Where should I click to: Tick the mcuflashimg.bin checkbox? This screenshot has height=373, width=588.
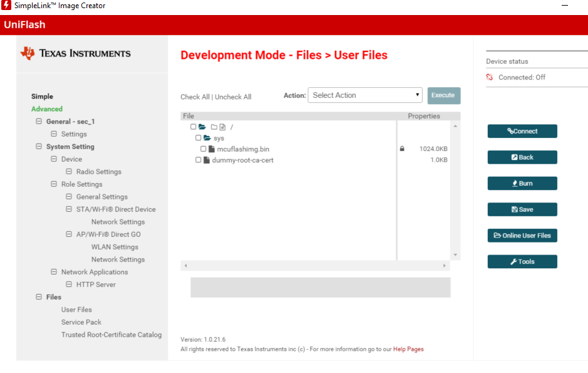(x=204, y=149)
